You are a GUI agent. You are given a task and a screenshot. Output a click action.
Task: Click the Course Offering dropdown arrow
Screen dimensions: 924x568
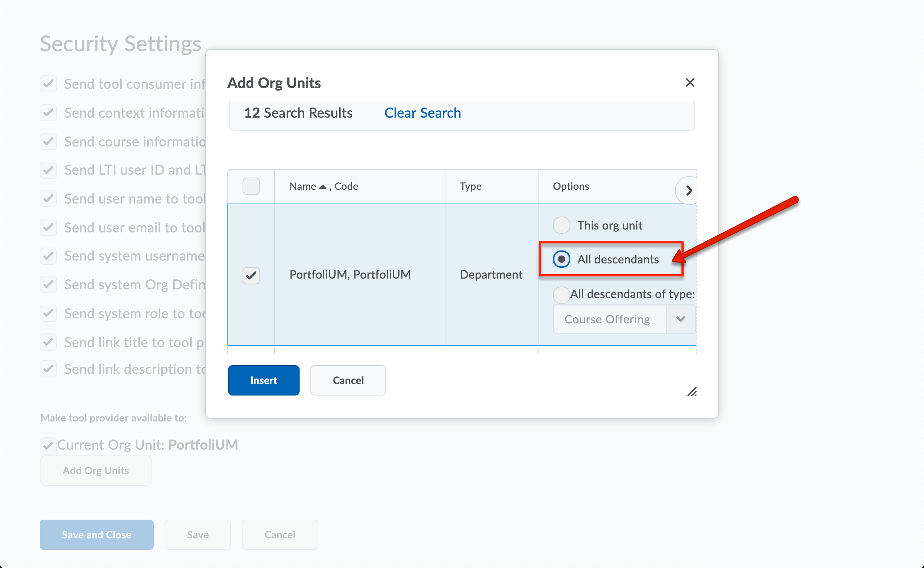tap(680, 319)
